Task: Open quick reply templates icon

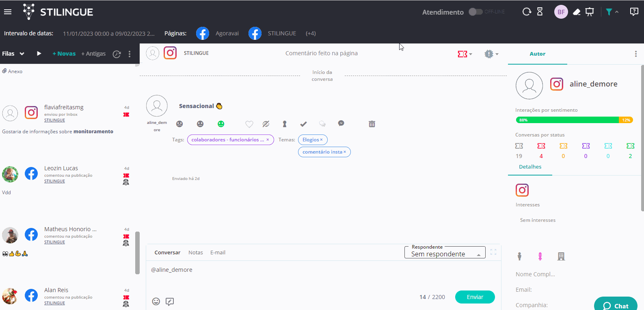Action: pos(170,301)
